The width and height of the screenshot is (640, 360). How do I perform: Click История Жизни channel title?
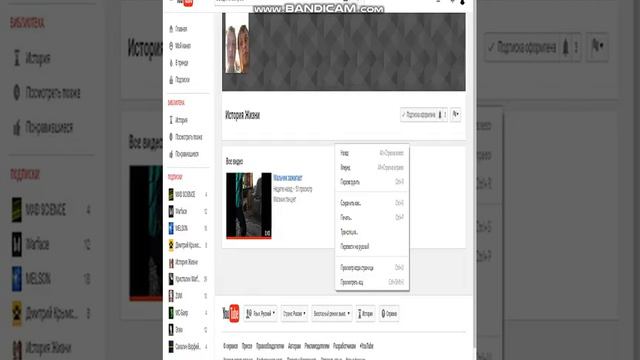click(242, 115)
